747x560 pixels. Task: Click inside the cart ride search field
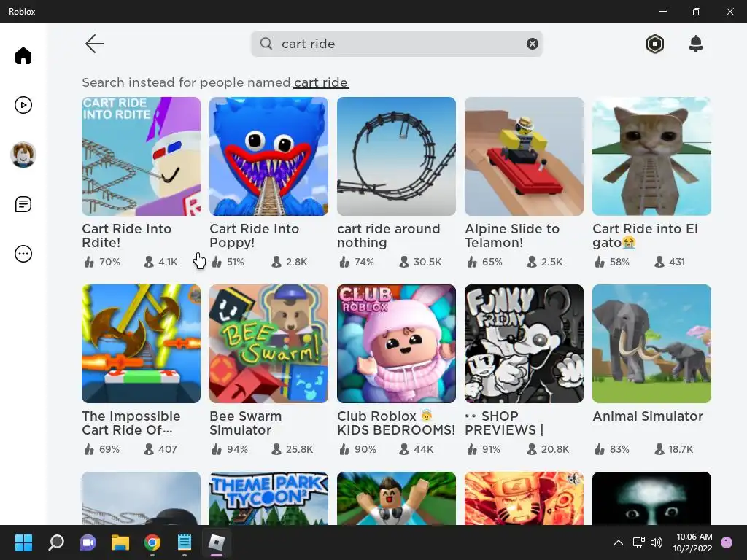point(397,44)
